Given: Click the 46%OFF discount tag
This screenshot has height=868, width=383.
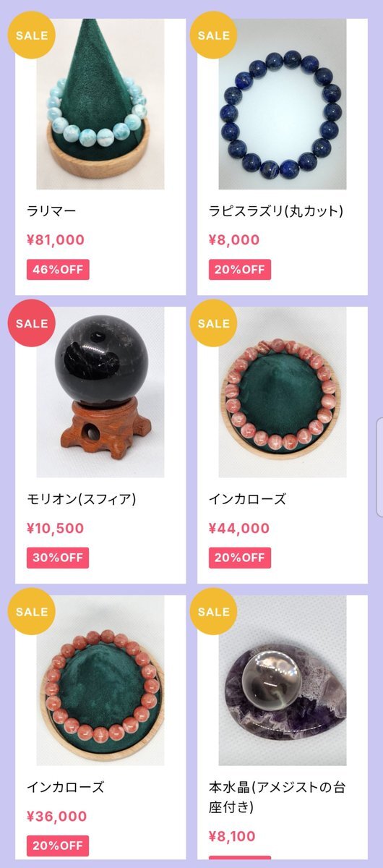Looking at the screenshot, I should 58,270.
